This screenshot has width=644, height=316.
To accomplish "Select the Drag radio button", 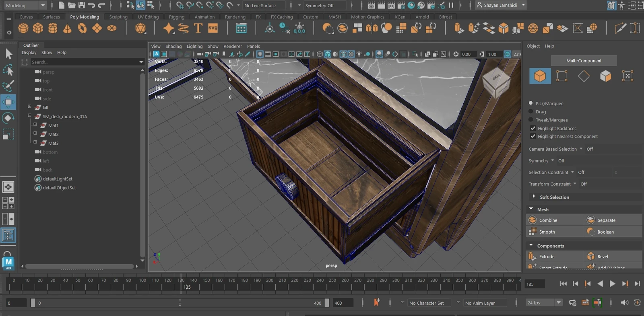I will coord(531,112).
